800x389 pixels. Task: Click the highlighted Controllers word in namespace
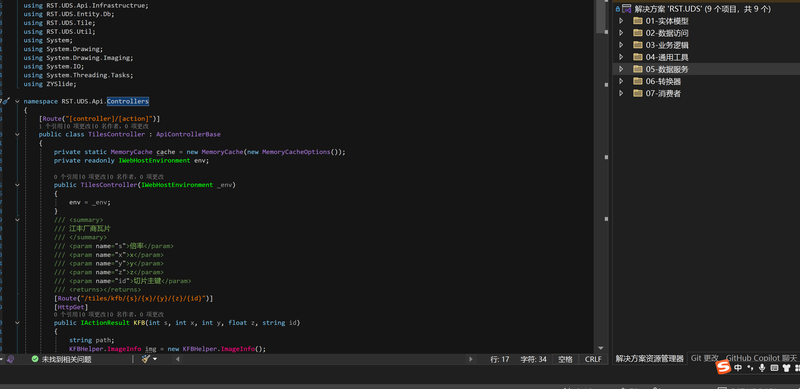click(128, 102)
